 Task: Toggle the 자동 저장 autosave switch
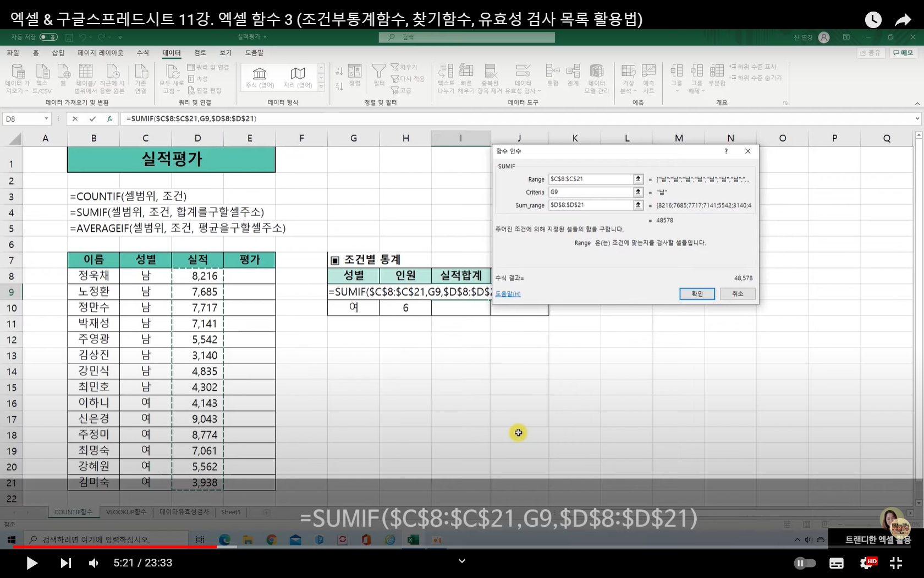[x=48, y=37]
